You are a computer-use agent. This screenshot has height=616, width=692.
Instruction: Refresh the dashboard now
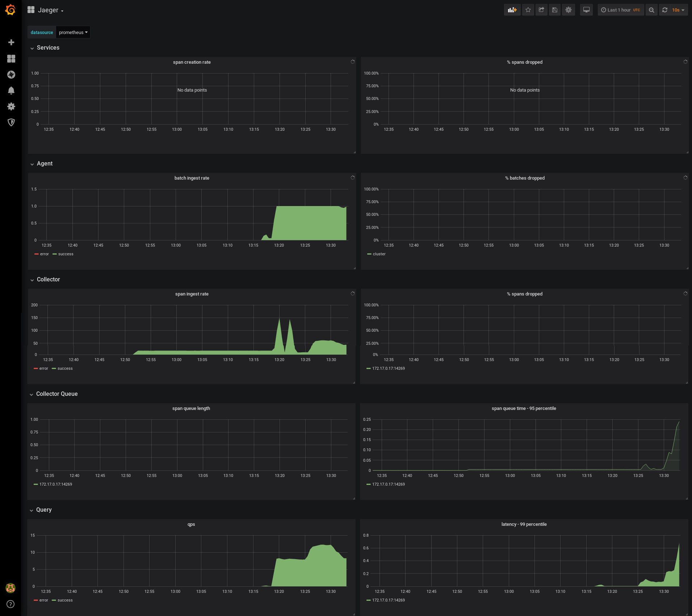[x=665, y=10]
